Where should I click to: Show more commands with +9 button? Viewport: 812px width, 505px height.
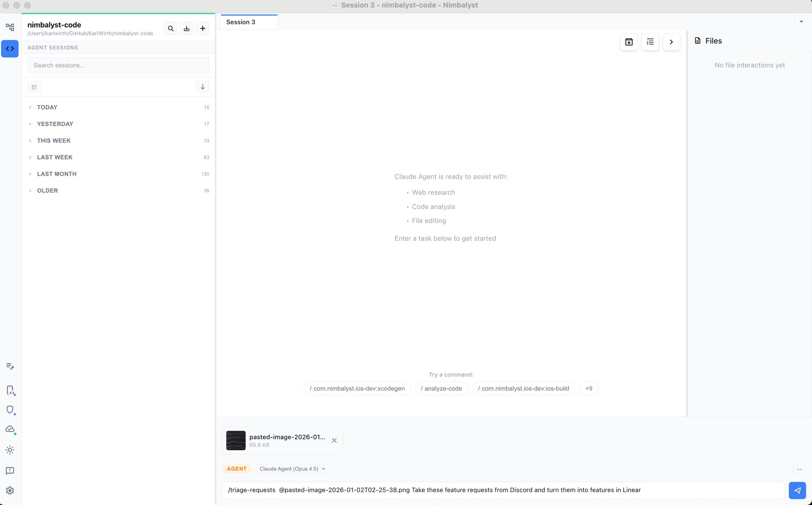click(589, 389)
